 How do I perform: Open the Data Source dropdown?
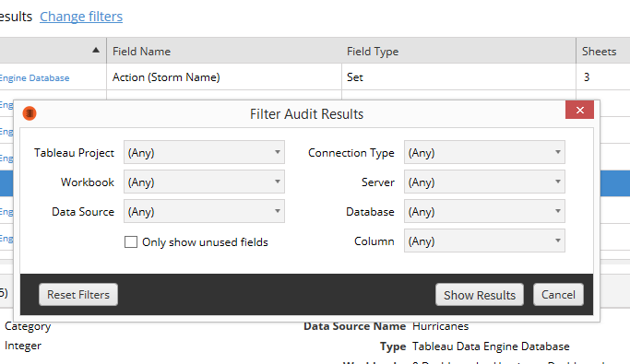(204, 211)
